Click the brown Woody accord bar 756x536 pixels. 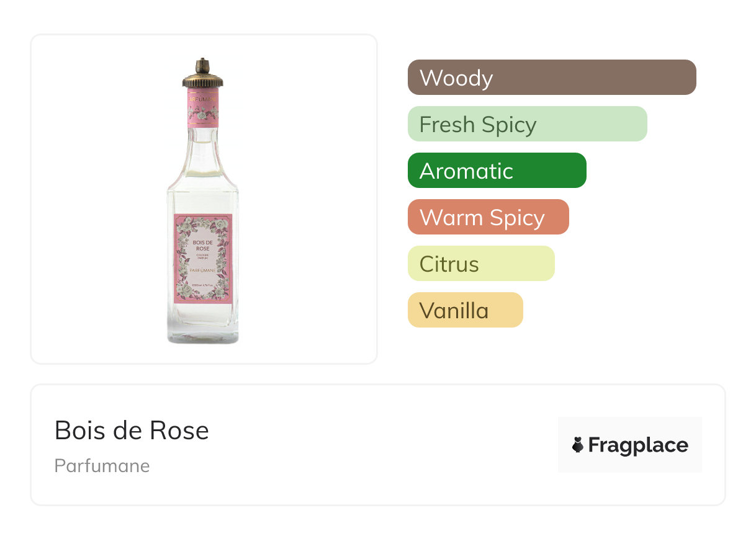coord(551,78)
